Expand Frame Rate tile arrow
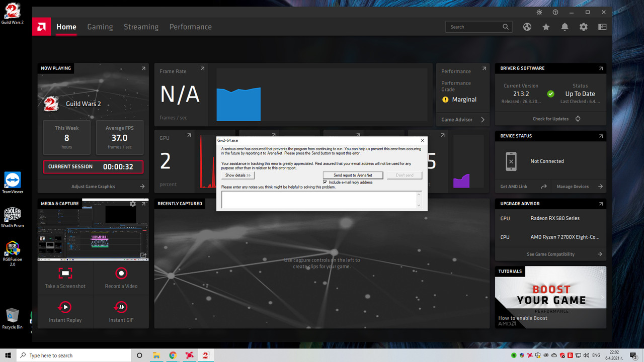This screenshot has height=362, width=644. tap(202, 68)
